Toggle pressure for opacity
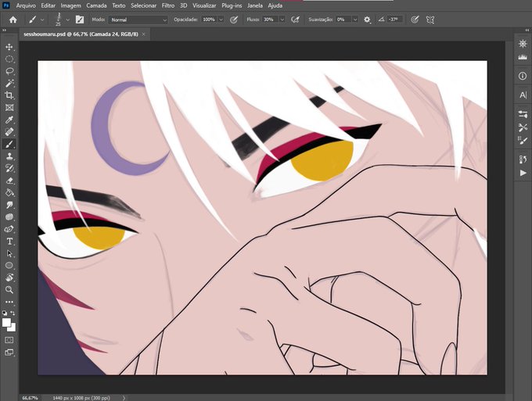 [x=233, y=20]
